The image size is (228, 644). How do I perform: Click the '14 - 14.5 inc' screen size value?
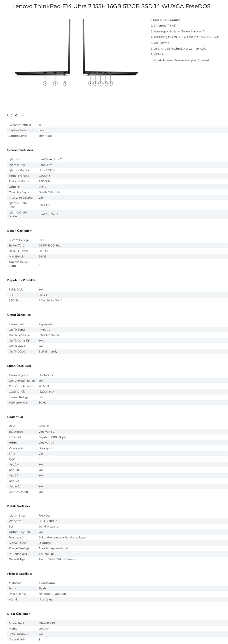(46, 375)
